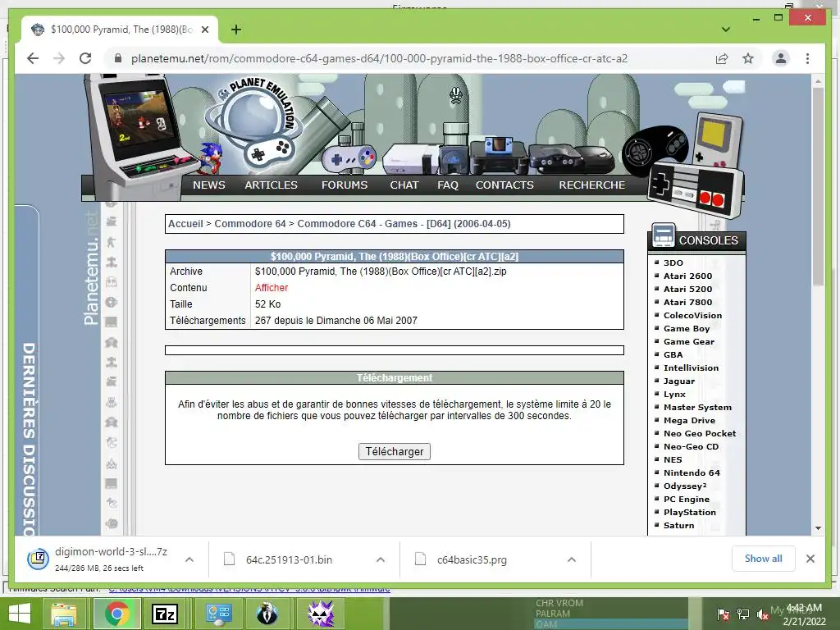Bookmark this page with the star
Image resolution: width=840 pixels, height=630 pixels.
coord(748,58)
